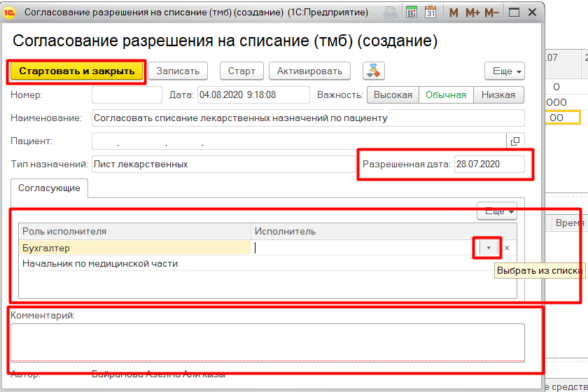588x392 pixels.
Task: Click the open icon in Пациент field
Action: click(x=515, y=141)
